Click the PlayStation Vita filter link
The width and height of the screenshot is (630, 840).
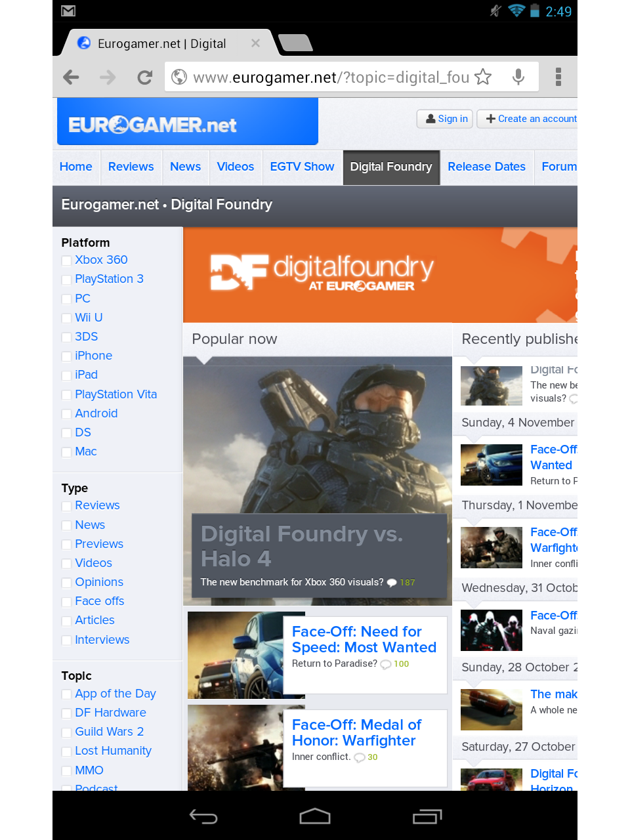[116, 394]
